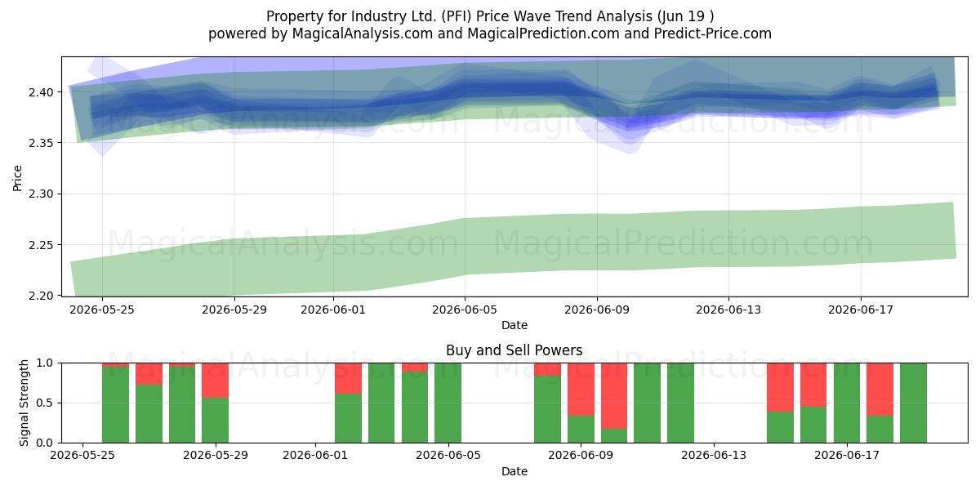Click the 'Date' label under the signal chart
Viewport: 980px width, 490px height.
click(514, 471)
